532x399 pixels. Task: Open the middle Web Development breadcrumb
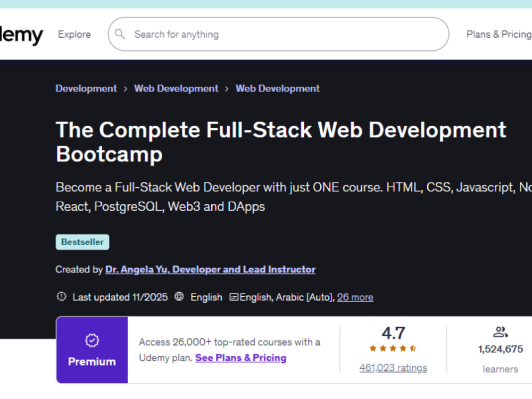pyautogui.click(x=176, y=88)
